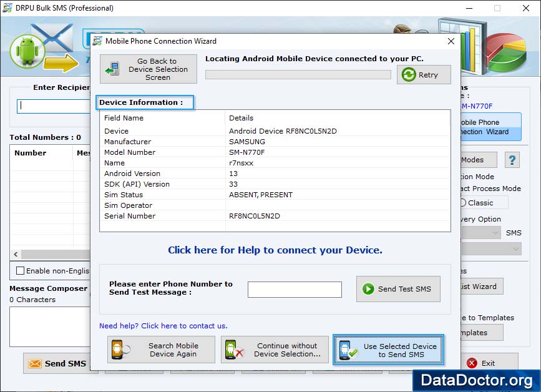Image resolution: width=541 pixels, height=392 pixels.
Task: Click the phone red-X icon on Continue button
Action: click(234, 350)
